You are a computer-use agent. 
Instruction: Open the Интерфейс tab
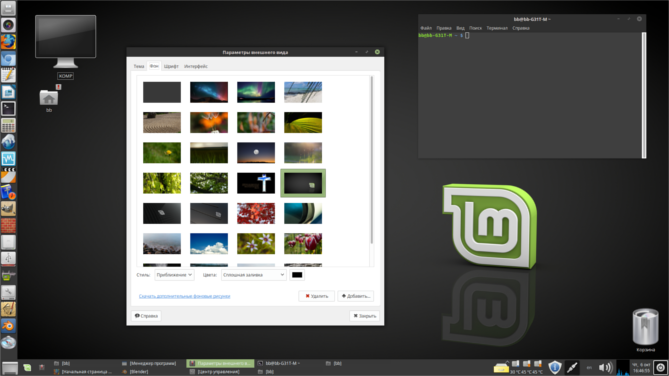pyautogui.click(x=196, y=66)
